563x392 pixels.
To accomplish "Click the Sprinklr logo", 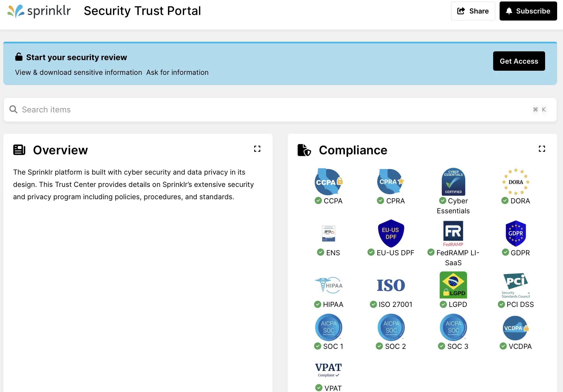I will click(x=39, y=11).
